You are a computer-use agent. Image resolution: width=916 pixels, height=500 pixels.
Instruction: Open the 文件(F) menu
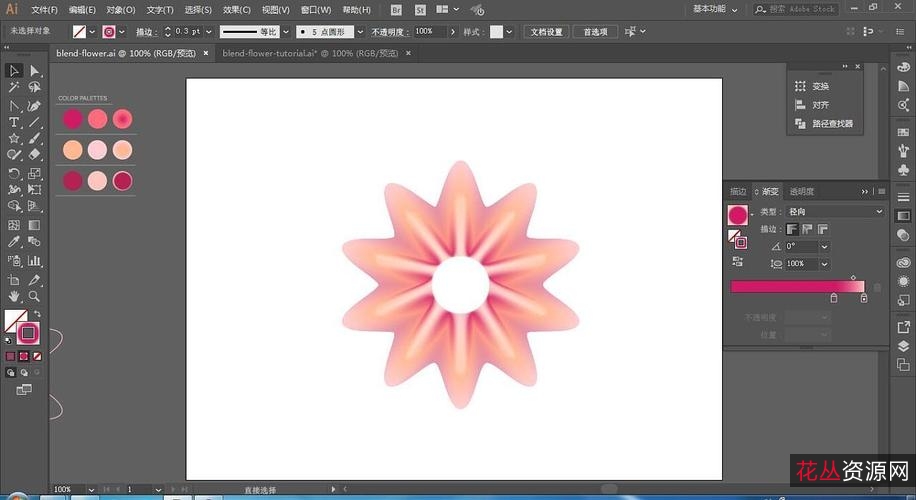tap(44, 10)
